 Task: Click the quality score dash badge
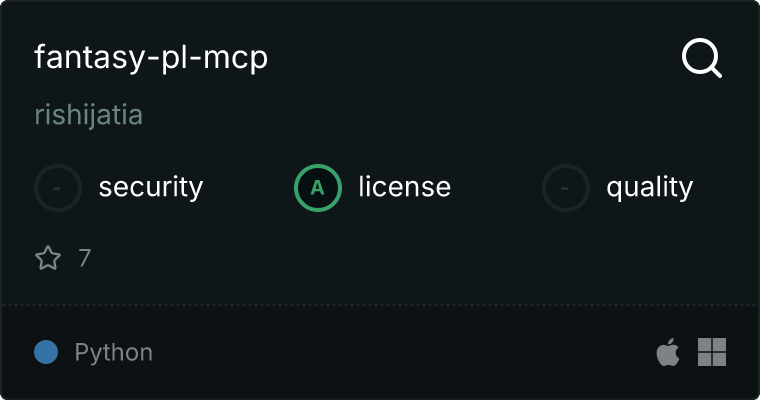[566, 188]
